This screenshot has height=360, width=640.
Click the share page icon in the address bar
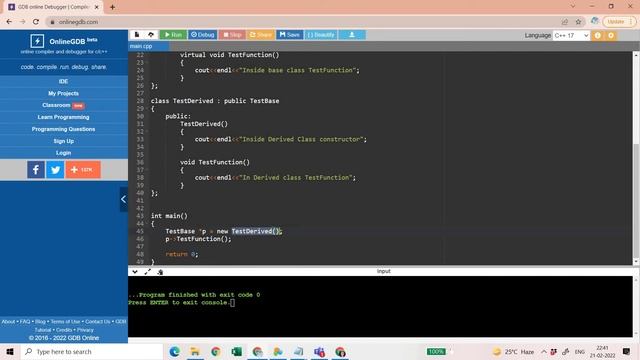tap(565, 22)
